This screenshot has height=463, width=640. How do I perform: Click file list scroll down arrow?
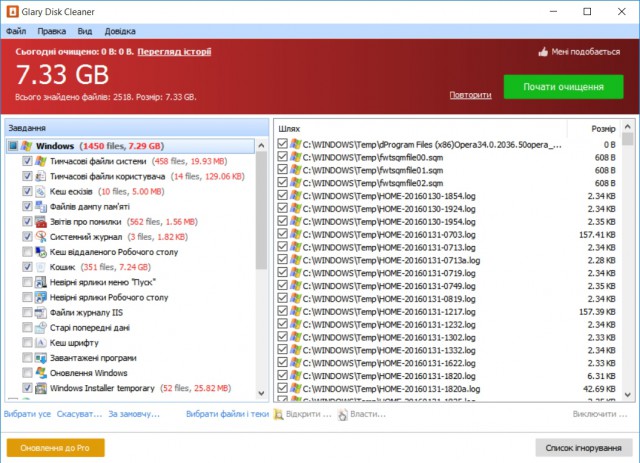pyautogui.click(x=628, y=395)
